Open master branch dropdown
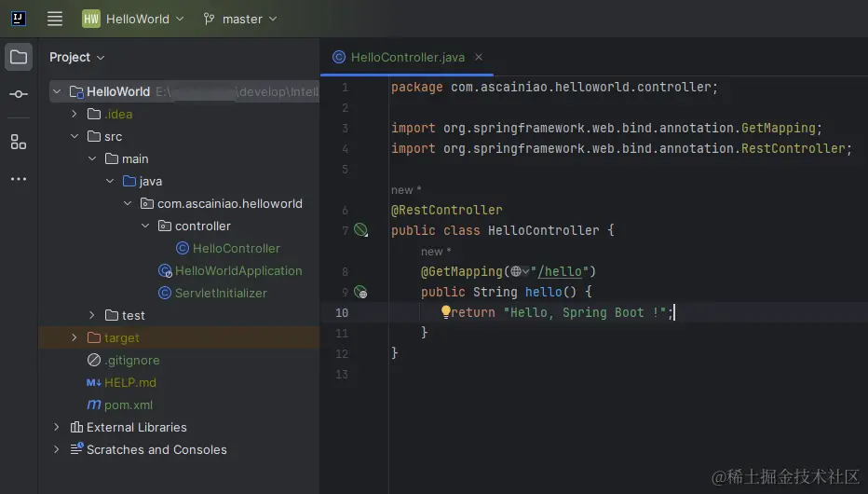This screenshot has height=494, width=868. click(249, 19)
